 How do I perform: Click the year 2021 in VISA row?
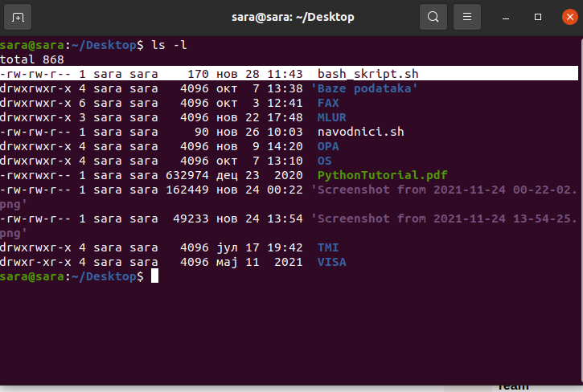coord(289,263)
